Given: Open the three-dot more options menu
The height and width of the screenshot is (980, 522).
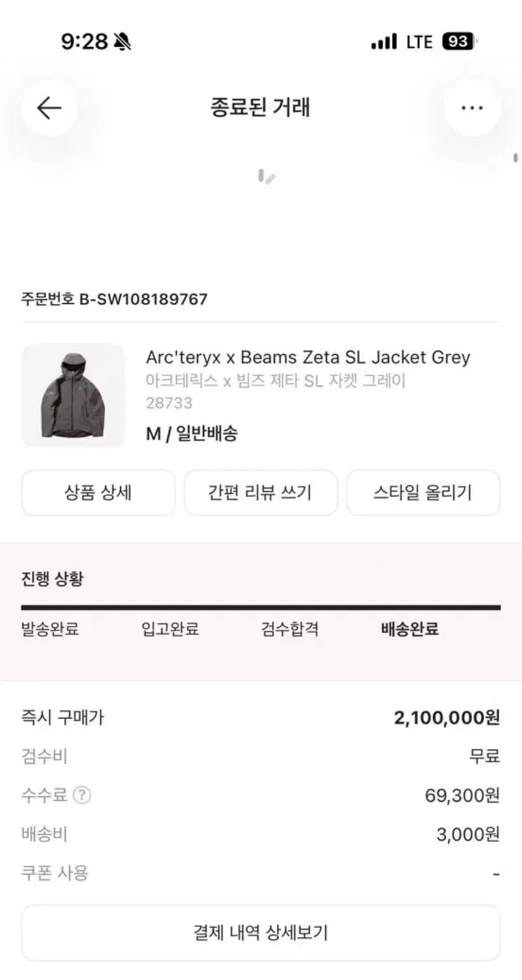Looking at the screenshot, I should click(x=472, y=108).
